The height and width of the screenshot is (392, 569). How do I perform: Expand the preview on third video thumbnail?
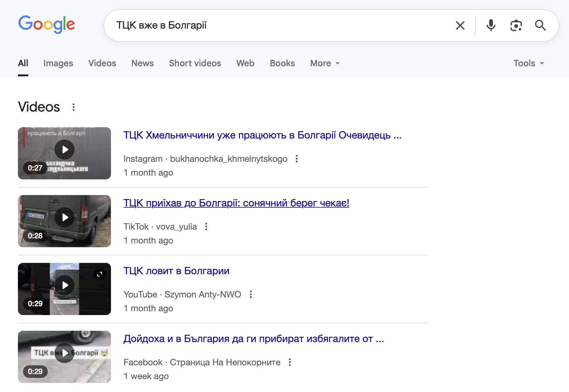pos(100,274)
